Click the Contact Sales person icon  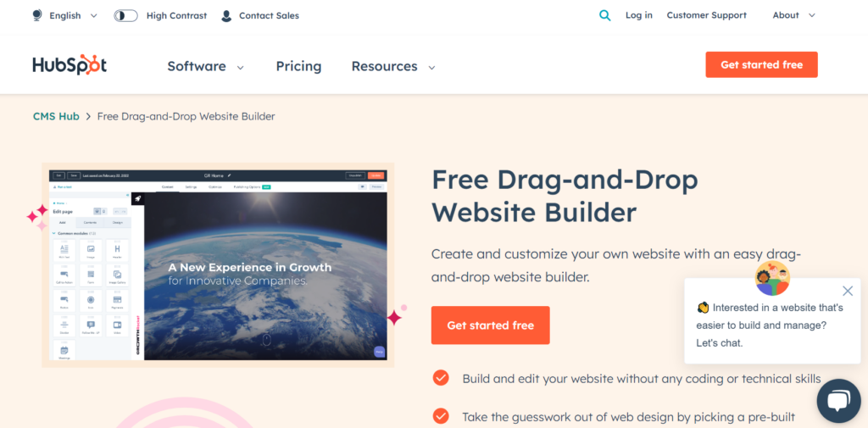click(226, 15)
